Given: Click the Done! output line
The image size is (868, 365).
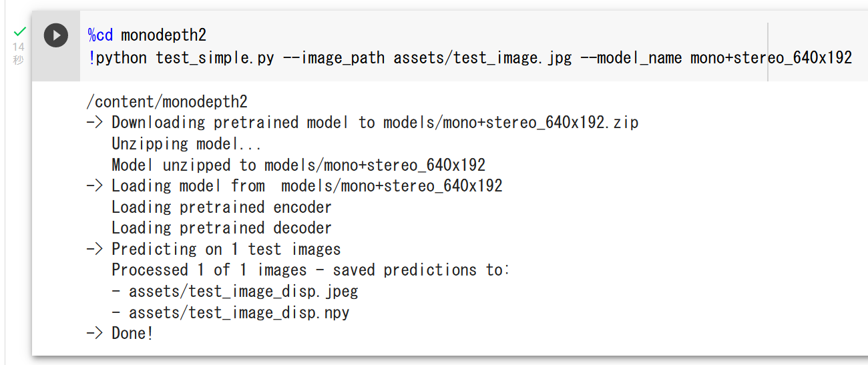Looking at the screenshot, I should pos(120,334).
